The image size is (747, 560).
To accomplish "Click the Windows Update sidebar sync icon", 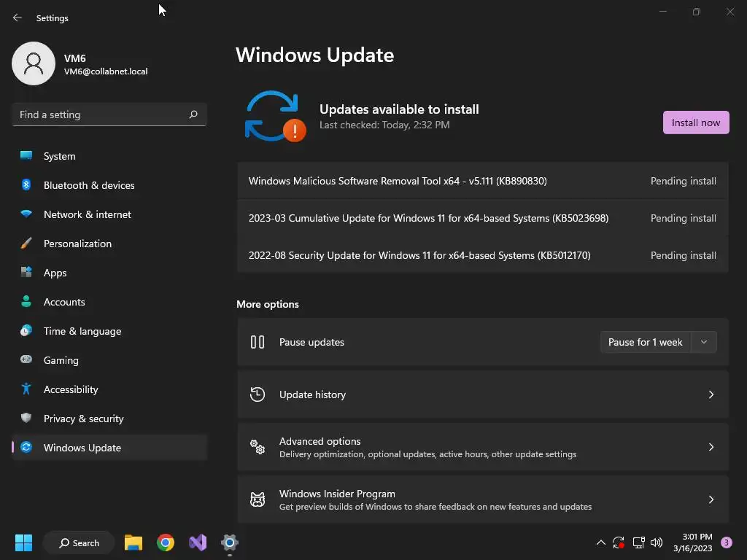I will point(26,447).
